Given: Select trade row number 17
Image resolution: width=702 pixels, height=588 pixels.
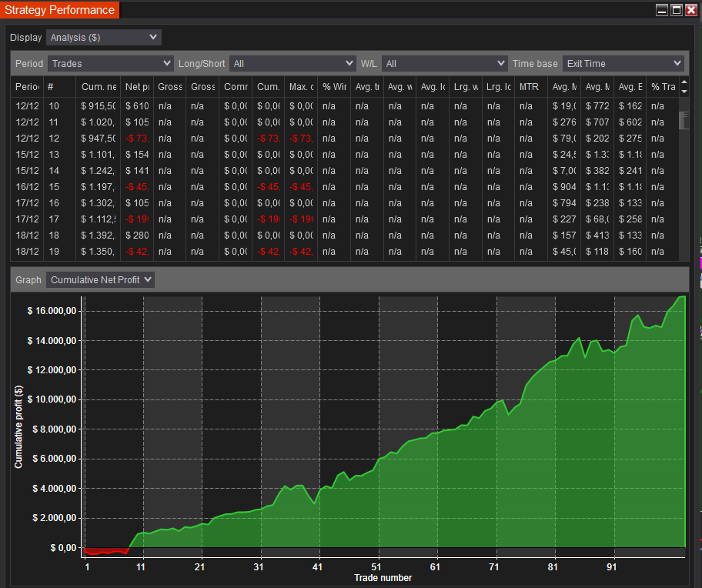Looking at the screenshot, I should coord(54,219).
